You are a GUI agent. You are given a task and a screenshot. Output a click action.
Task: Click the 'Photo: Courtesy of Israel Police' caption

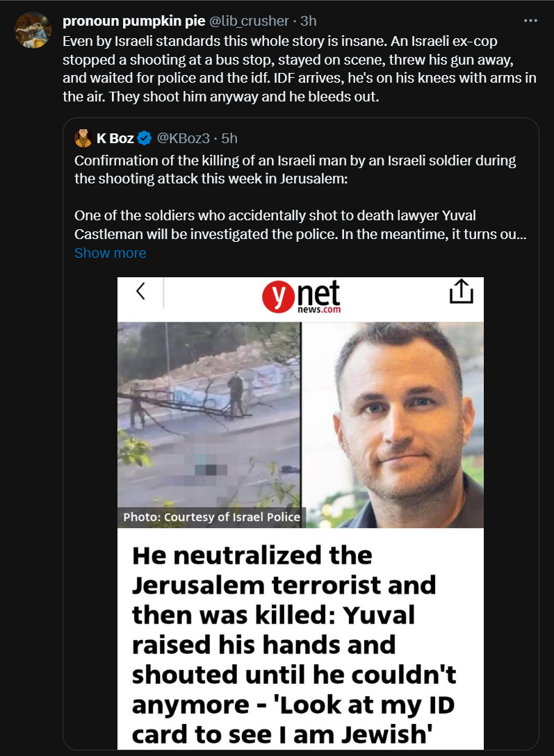[212, 517]
